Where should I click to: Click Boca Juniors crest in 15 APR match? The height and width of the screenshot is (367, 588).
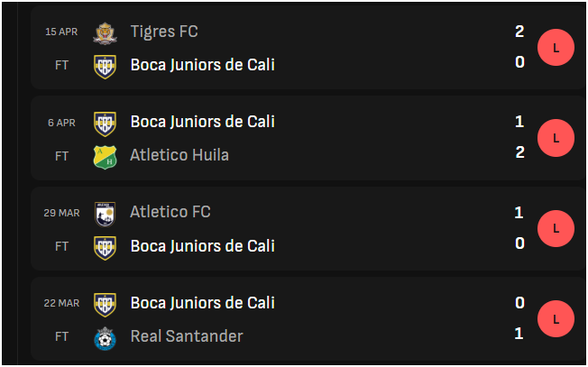click(105, 67)
